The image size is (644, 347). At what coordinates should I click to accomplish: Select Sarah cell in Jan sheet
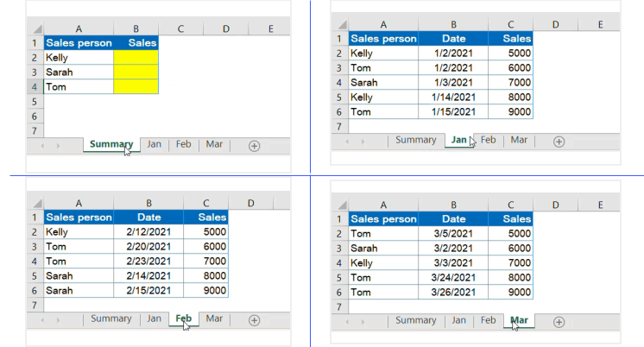pyautogui.click(x=383, y=83)
